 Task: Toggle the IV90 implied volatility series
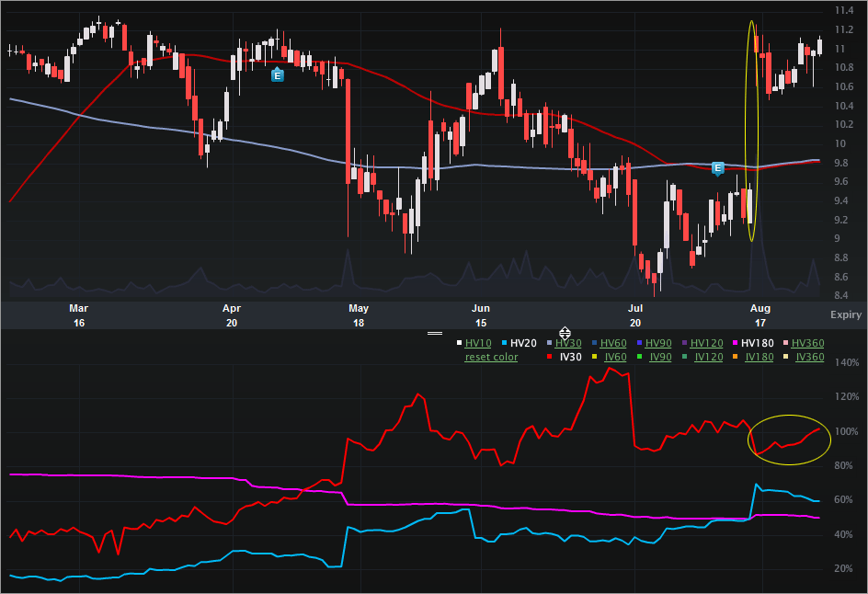click(x=660, y=357)
